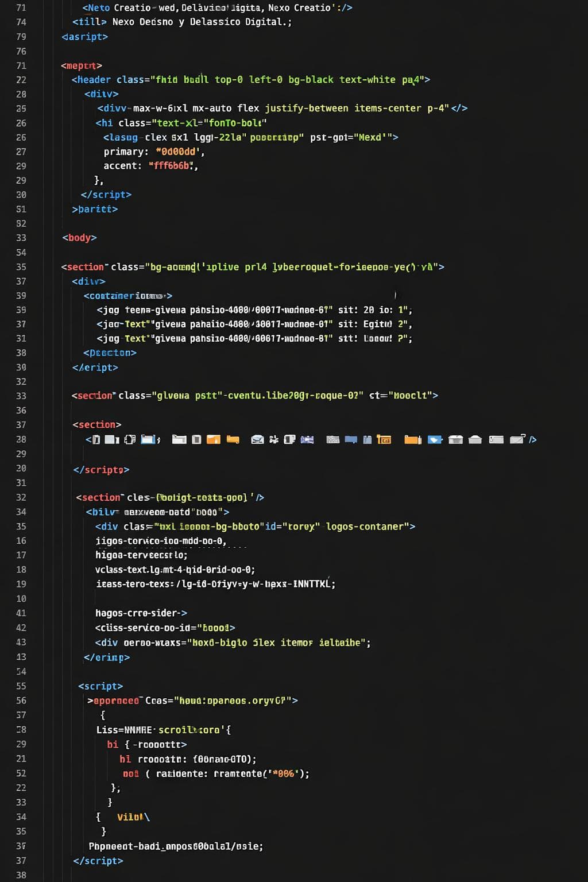The image size is (588, 882).
Task: Click line number 25 in the gutter
Action: coord(21,109)
